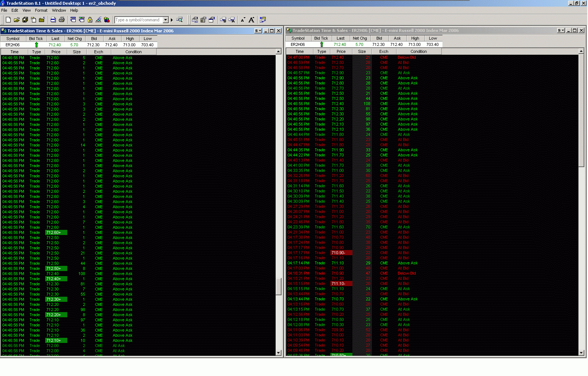Click the left window scrollbar down arrow
Screen dimensions: 588x376
click(279, 352)
